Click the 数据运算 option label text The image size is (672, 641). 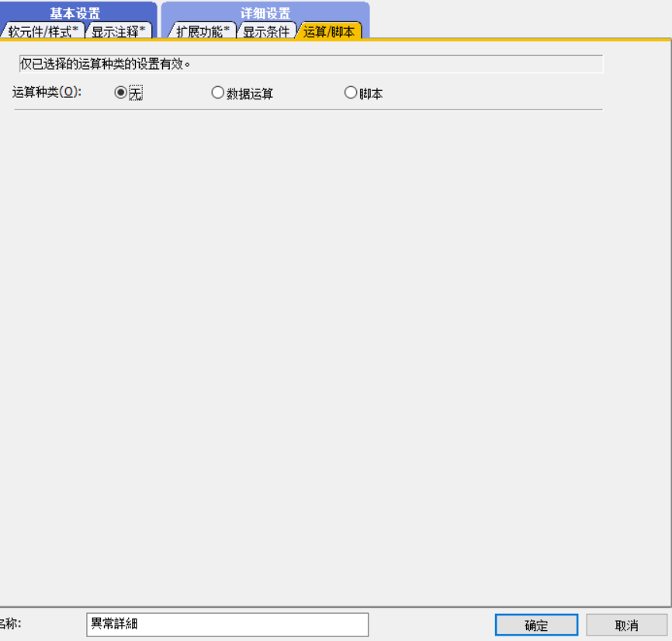click(249, 94)
